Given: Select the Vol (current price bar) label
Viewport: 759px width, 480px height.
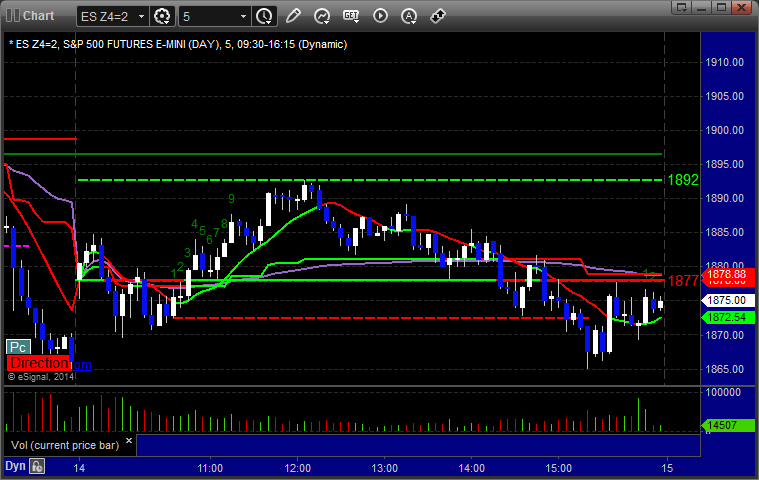Looking at the screenshot, I should click(65, 445).
